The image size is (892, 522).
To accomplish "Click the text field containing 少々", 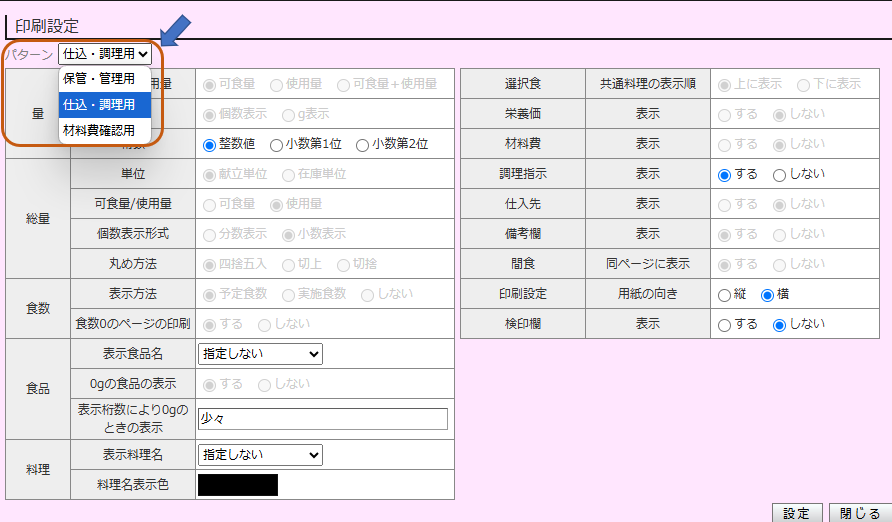I will [x=322, y=419].
